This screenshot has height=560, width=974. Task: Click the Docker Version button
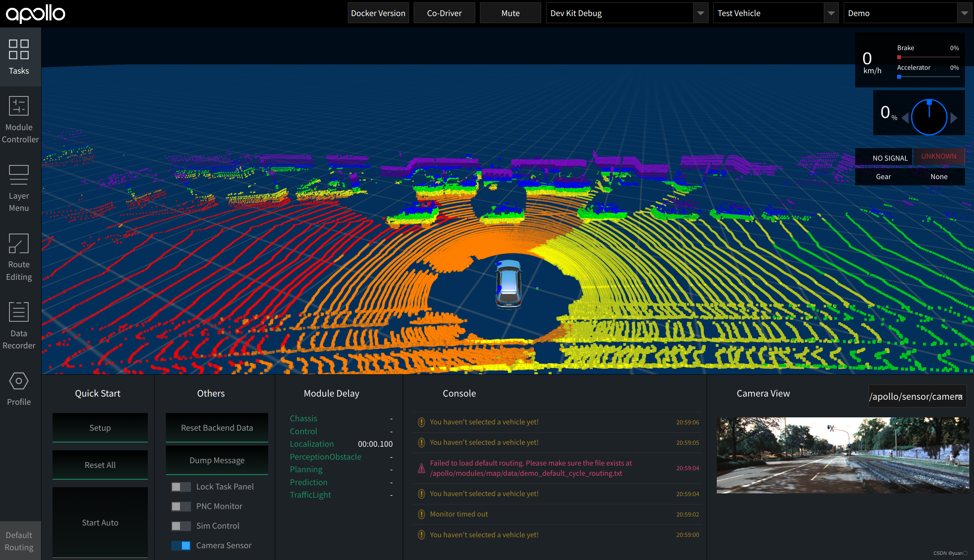tap(378, 13)
